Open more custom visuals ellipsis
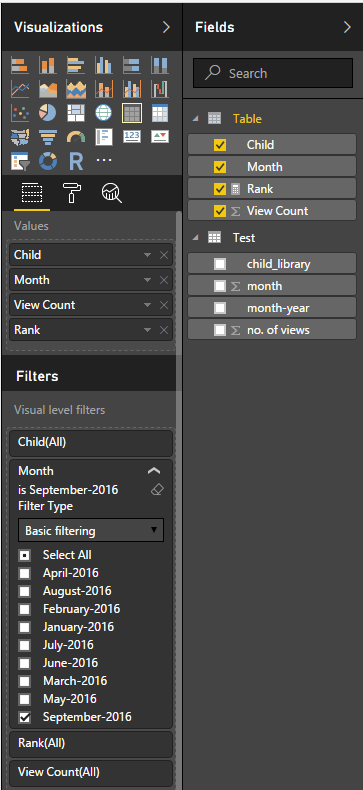The width and height of the screenshot is (363, 790). [104, 160]
